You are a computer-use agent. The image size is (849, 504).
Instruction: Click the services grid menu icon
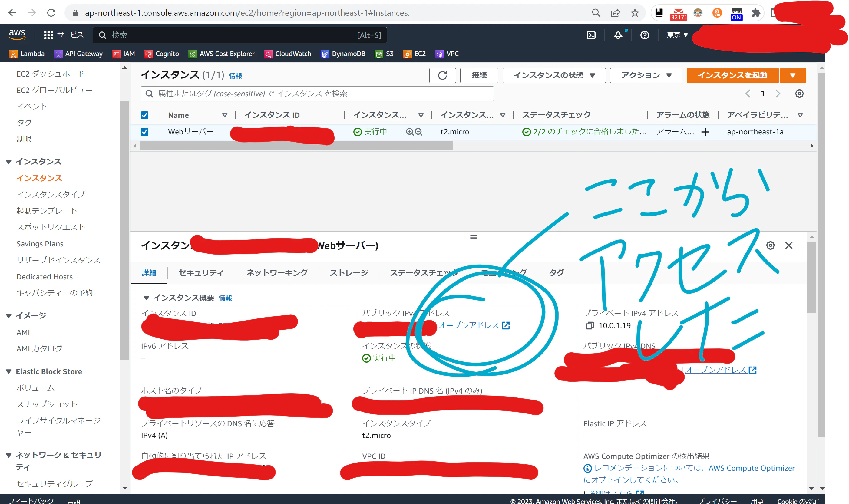coord(48,35)
